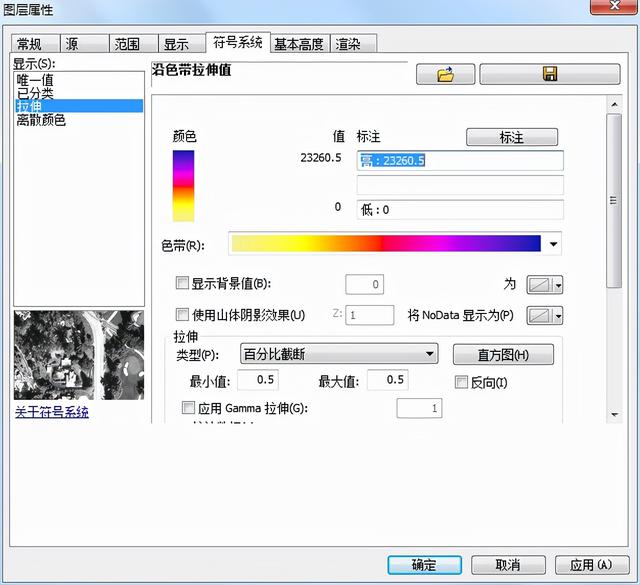Open 关于符号系统 help link
The image size is (640, 585).
click(x=51, y=412)
